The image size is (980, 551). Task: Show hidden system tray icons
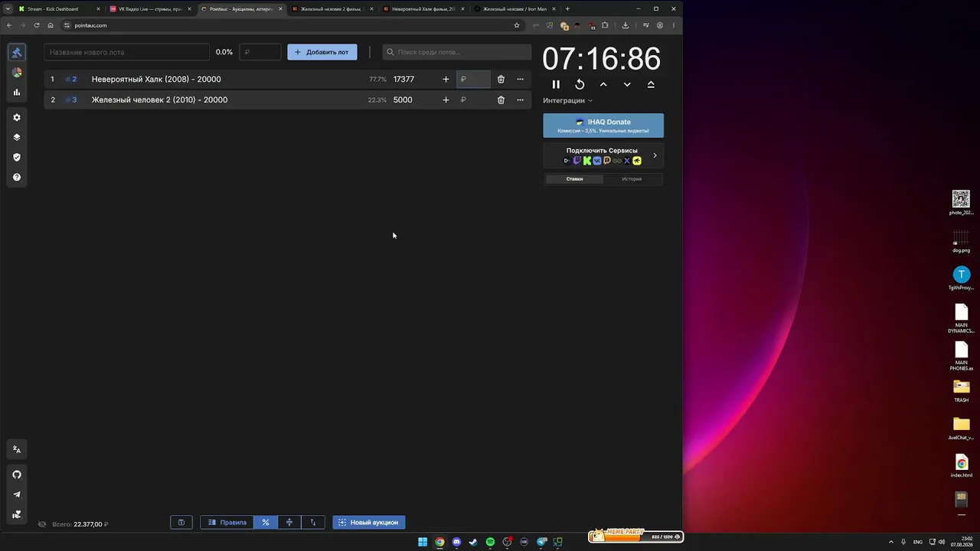pyautogui.click(x=891, y=542)
